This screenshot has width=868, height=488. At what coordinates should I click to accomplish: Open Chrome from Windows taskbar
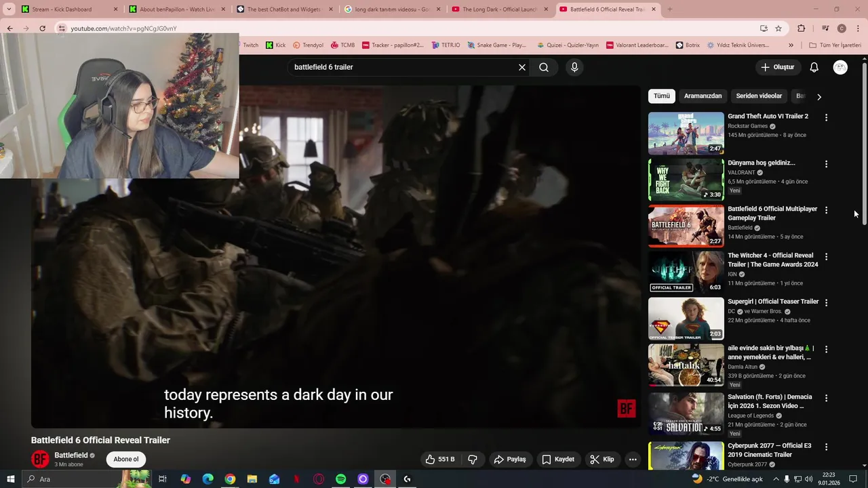pyautogui.click(x=231, y=479)
